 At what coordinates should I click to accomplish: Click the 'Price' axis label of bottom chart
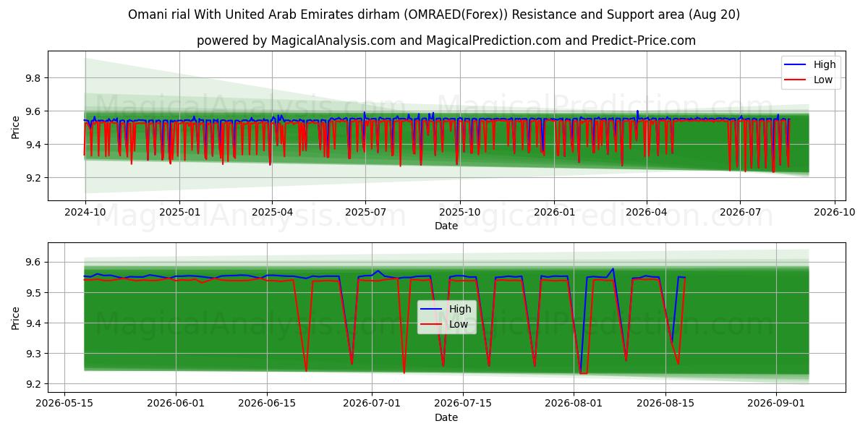pos(16,317)
